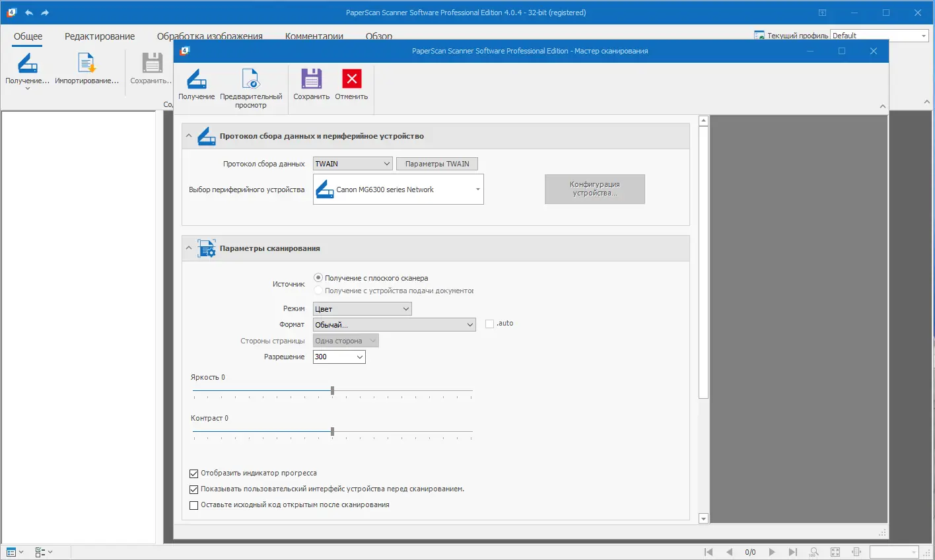Screen dimensions: 935x560
Task: Open the Комментарии tab
Action: (x=314, y=36)
